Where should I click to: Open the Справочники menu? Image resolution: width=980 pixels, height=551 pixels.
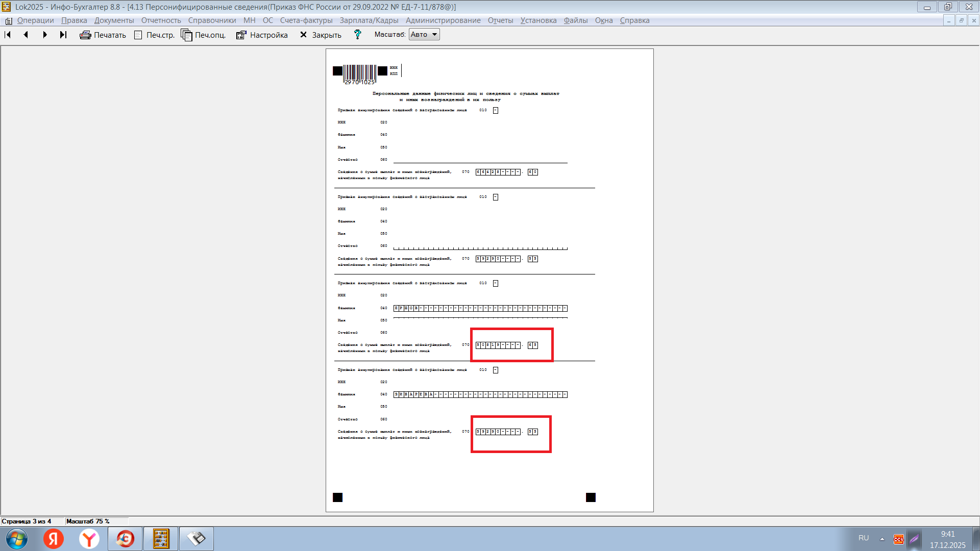pos(212,20)
